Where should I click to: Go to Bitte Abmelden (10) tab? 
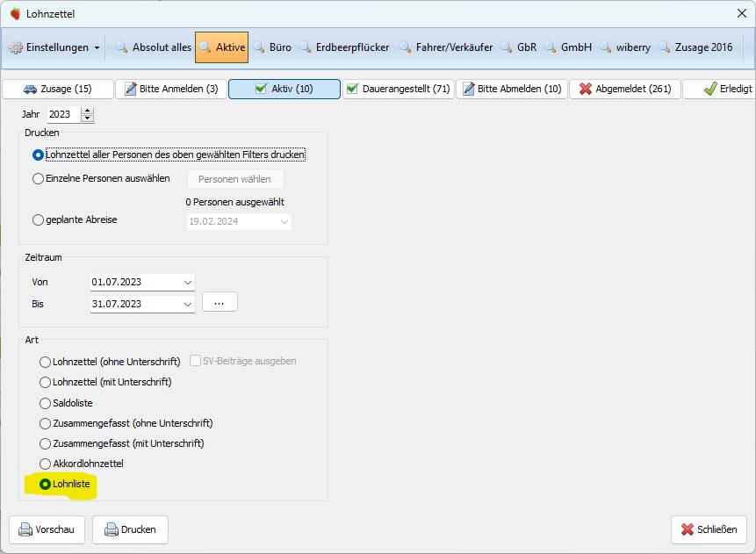(x=512, y=89)
